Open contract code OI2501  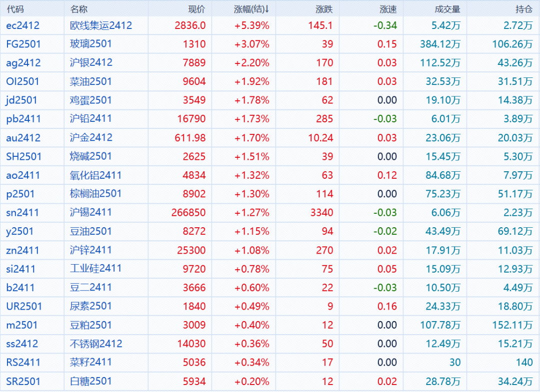[x=22, y=81]
